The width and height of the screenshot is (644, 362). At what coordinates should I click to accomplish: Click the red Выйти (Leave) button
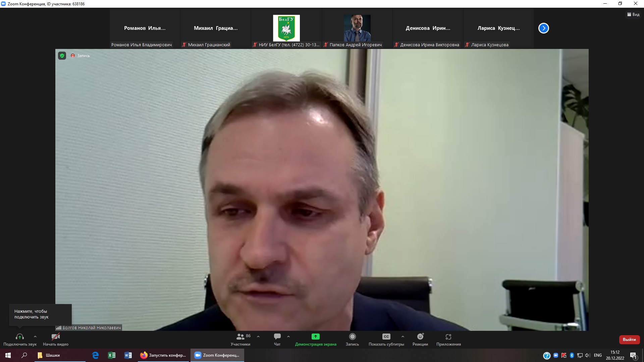pyautogui.click(x=629, y=340)
